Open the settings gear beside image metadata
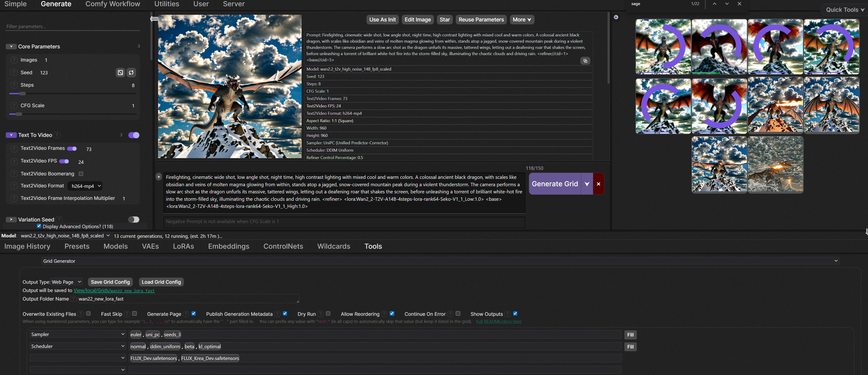This screenshot has height=375, width=868. click(x=616, y=17)
